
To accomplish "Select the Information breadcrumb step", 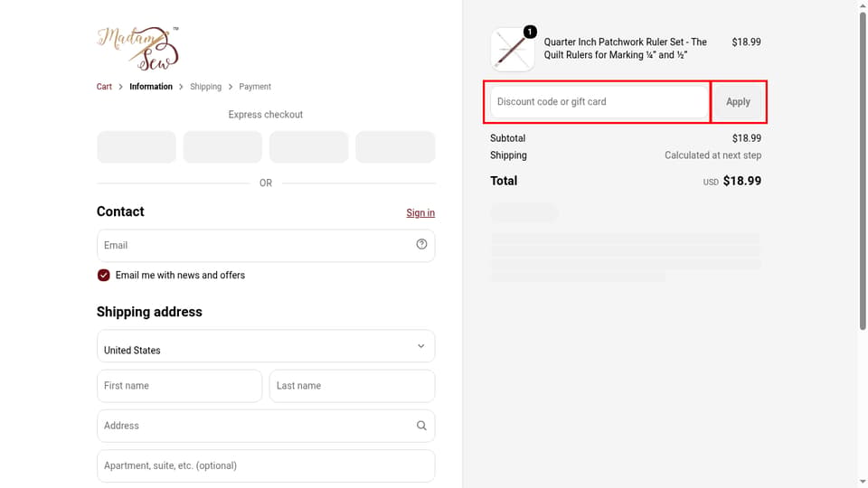I will coord(151,87).
